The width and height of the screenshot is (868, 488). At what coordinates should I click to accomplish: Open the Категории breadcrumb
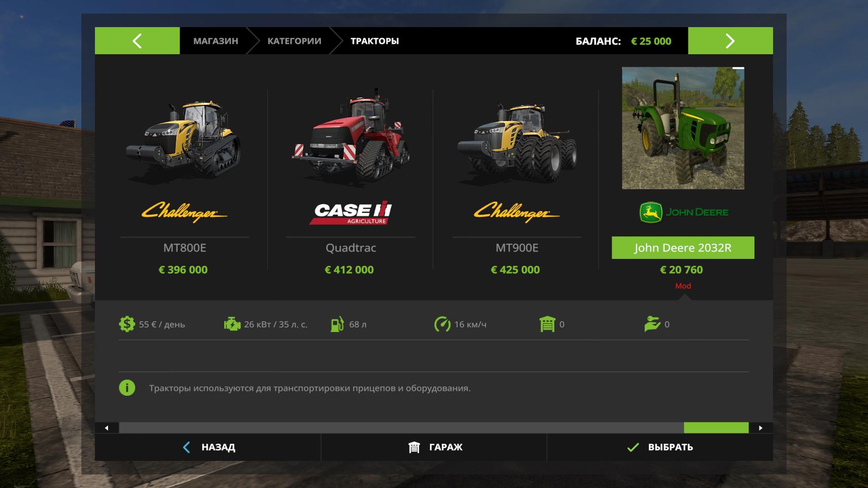(x=294, y=41)
